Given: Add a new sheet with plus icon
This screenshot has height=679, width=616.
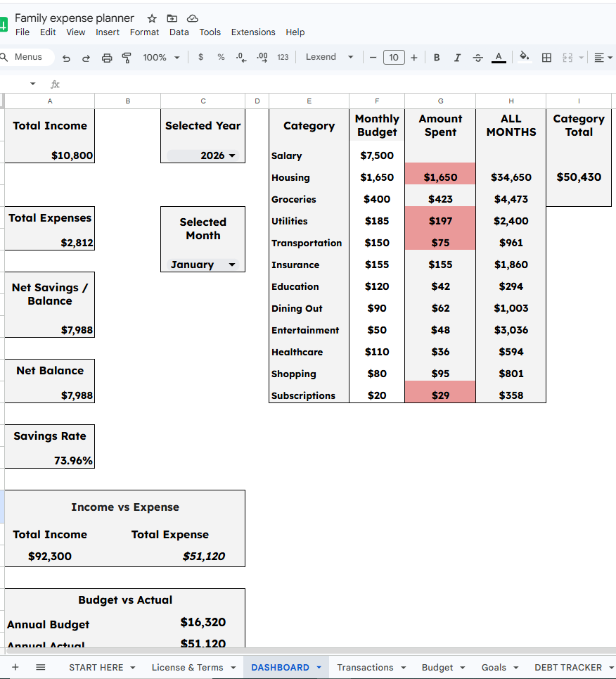Looking at the screenshot, I should click(x=15, y=667).
